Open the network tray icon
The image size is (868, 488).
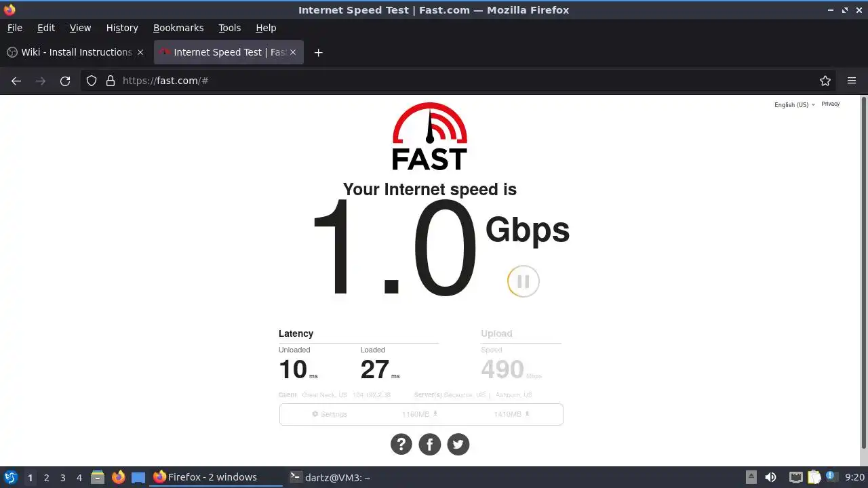click(795, 477)
